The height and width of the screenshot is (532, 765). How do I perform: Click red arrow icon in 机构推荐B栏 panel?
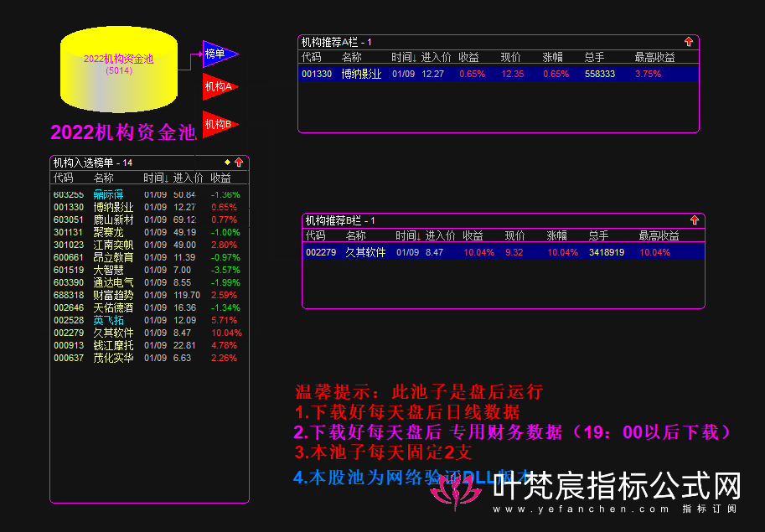(694, 220)
